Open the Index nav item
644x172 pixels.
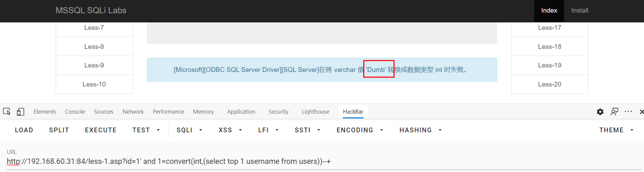pos(549,10)
